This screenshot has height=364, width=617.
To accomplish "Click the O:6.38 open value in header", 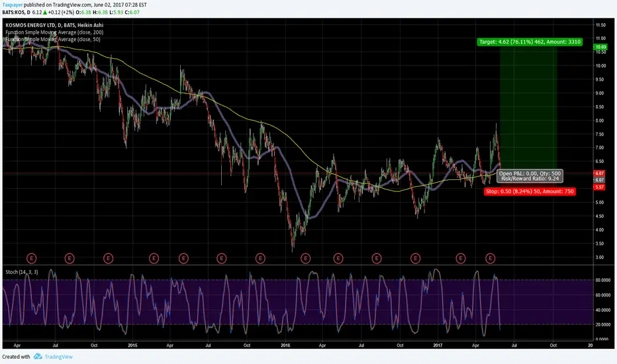I will click(83, 12).
